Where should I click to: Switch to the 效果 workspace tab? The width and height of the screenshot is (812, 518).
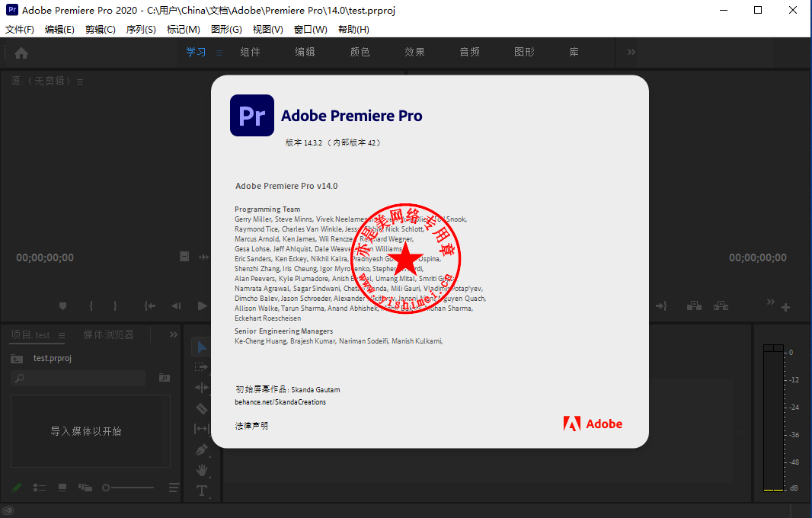[x=415, y=52]
